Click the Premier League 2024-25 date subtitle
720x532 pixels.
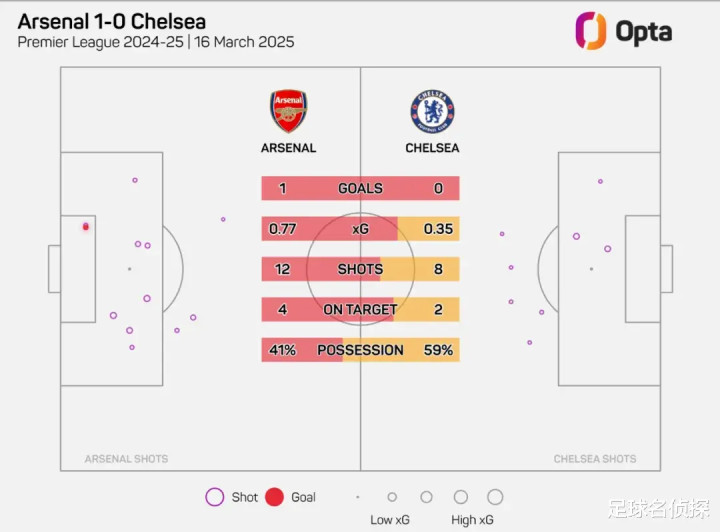tap(156, 43)
